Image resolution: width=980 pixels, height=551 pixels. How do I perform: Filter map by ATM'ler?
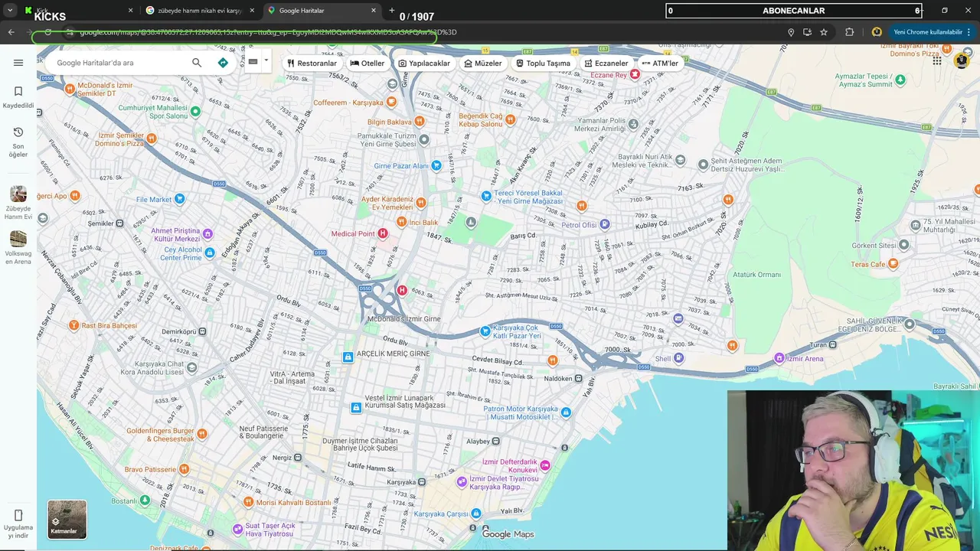click(x=660, y=64)
